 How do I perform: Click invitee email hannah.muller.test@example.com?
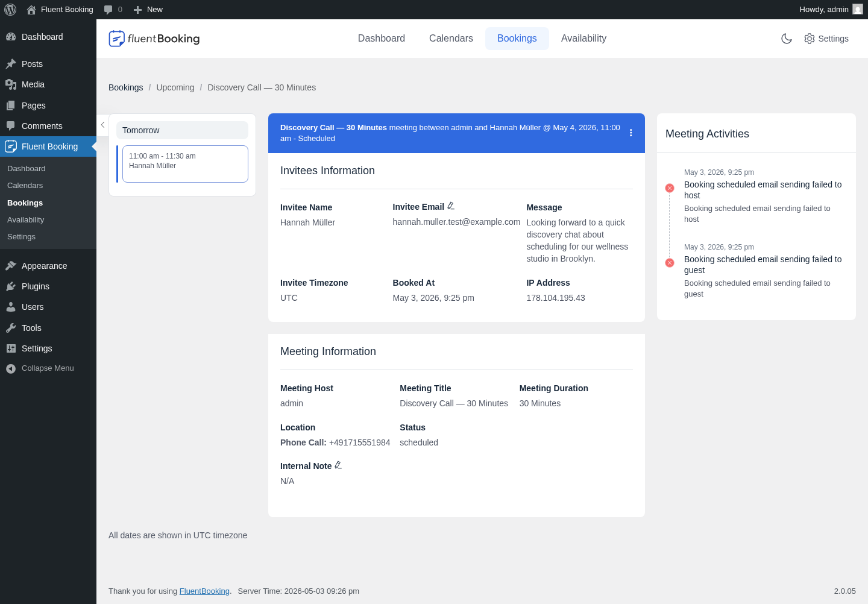tap(456, 222)
